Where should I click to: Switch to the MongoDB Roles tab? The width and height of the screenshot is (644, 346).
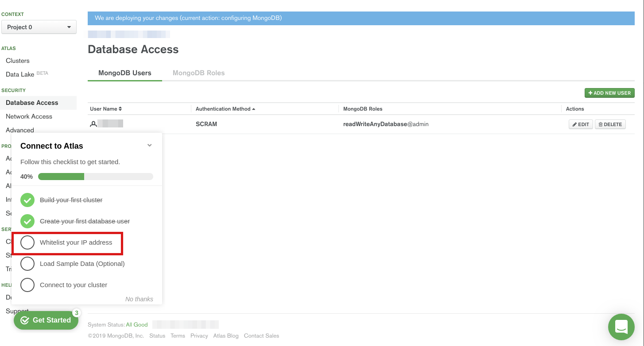click(198, 73)
